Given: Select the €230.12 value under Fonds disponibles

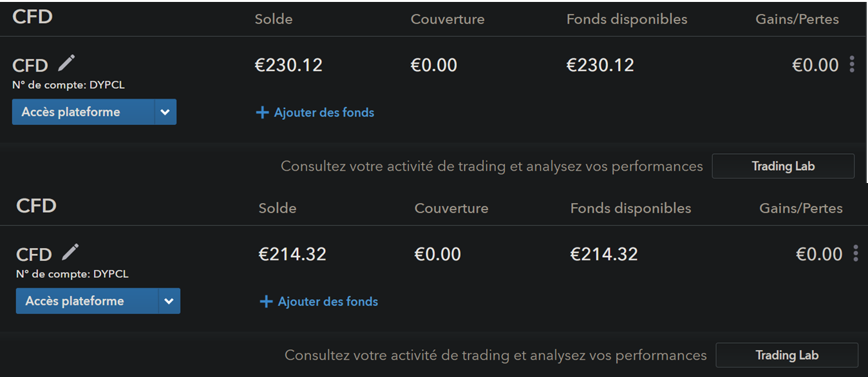Looking at the screenshot, I should pos(600,65).
